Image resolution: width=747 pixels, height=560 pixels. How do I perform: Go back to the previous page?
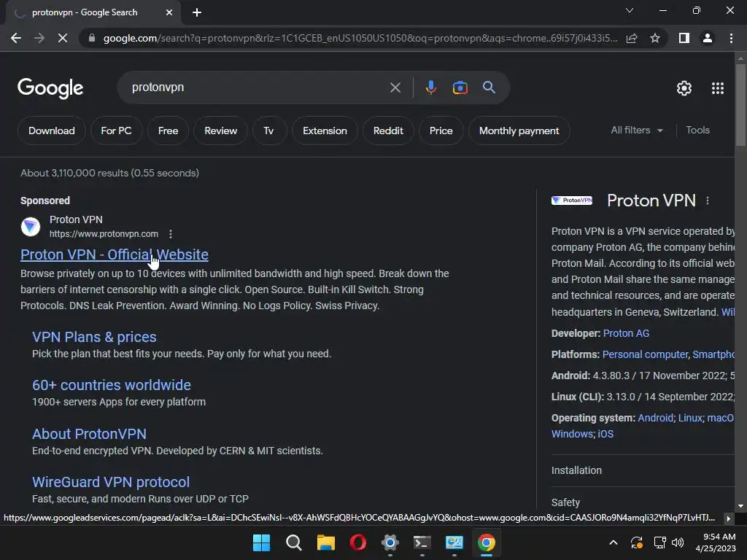pyautogui.click(x=16, y=38)
